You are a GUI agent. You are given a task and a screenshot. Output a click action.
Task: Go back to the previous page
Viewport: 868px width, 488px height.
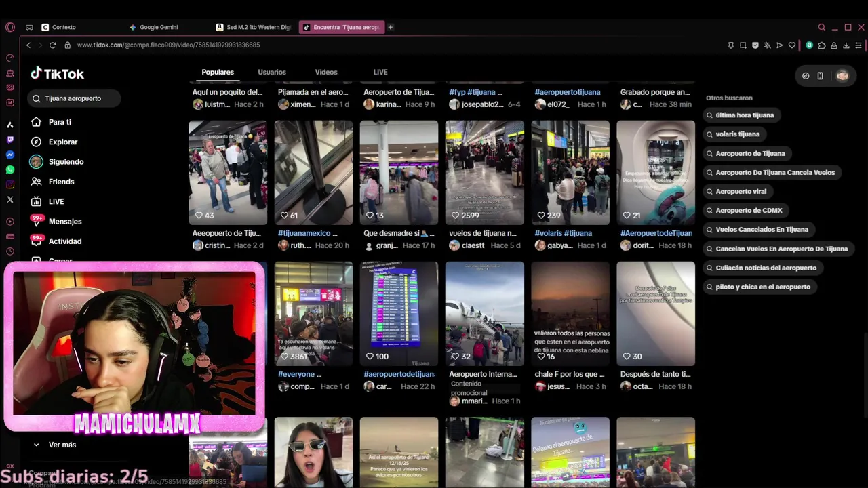coord(28,45)
